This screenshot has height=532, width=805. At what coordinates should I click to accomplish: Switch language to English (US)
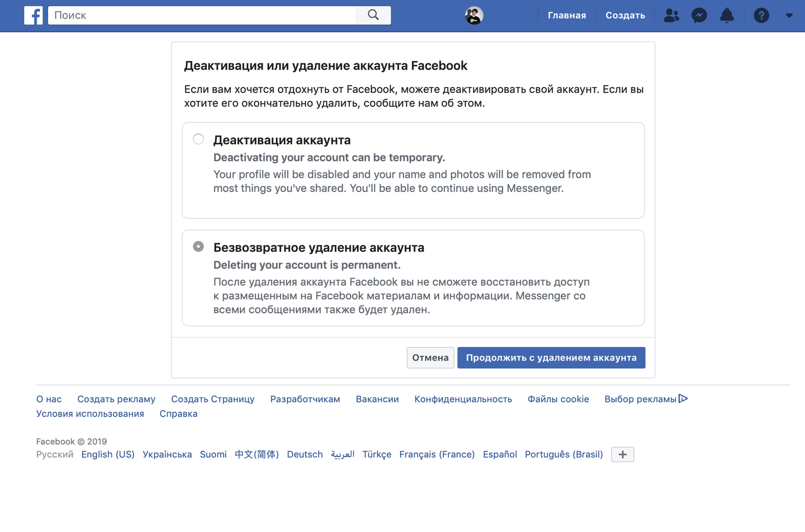click(108, 454)
